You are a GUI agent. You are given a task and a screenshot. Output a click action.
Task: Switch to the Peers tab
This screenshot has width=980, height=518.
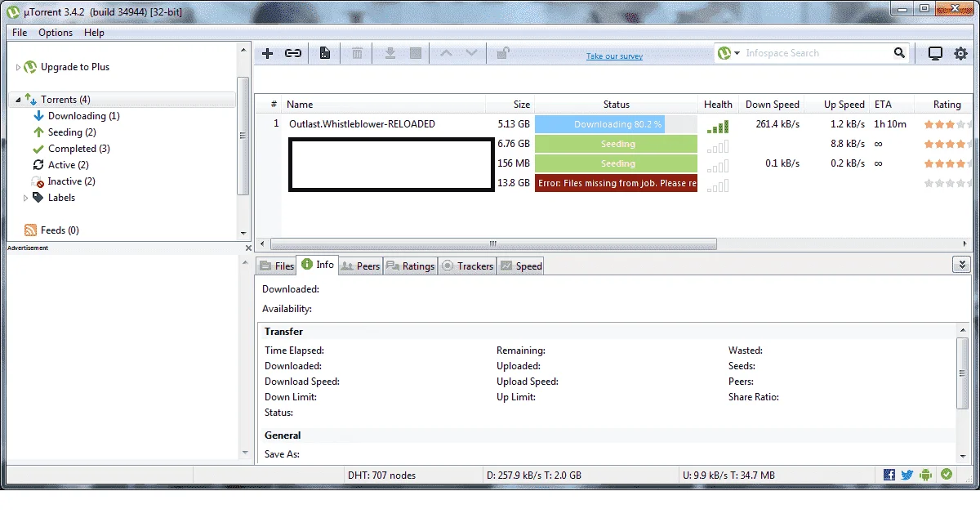pos(360,266)
